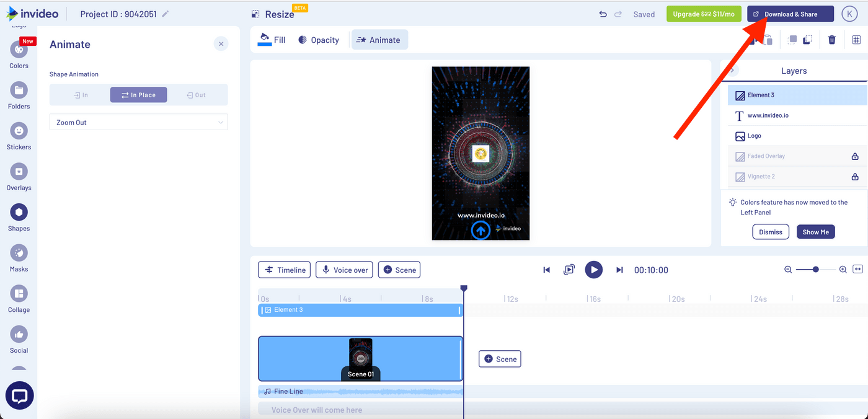Screen dimensions: 868x419
Task: Click the Voice over button
Action: [x=344, y=270]
